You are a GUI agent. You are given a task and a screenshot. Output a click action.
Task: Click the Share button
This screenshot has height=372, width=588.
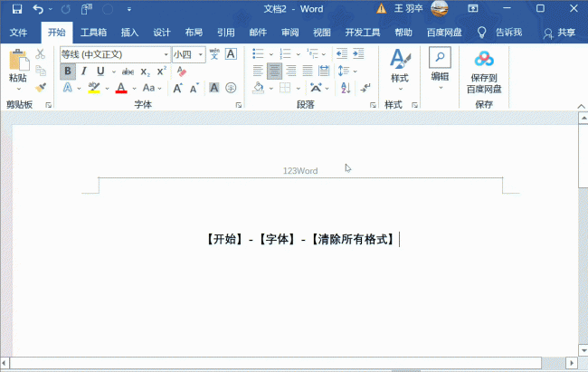(x=559, y=33)
